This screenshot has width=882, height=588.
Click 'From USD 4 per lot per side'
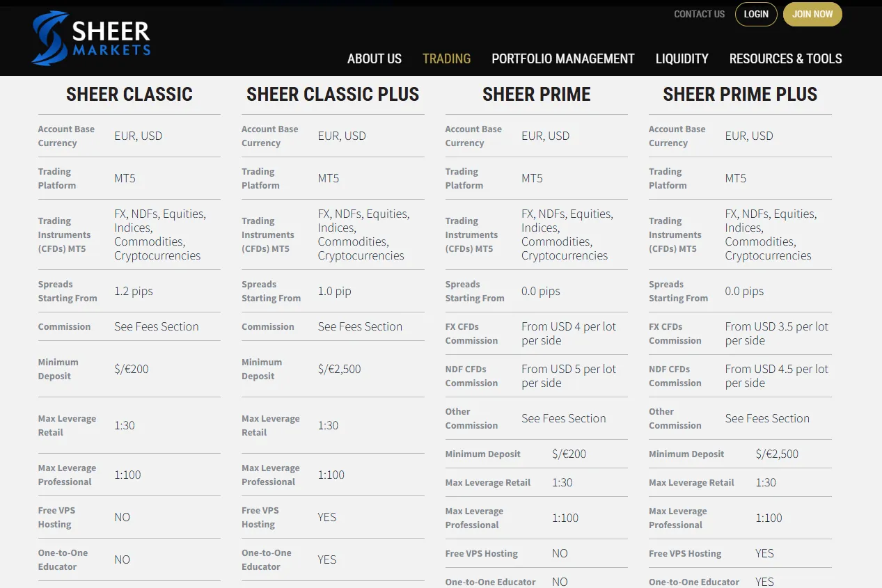pos(569,333)
